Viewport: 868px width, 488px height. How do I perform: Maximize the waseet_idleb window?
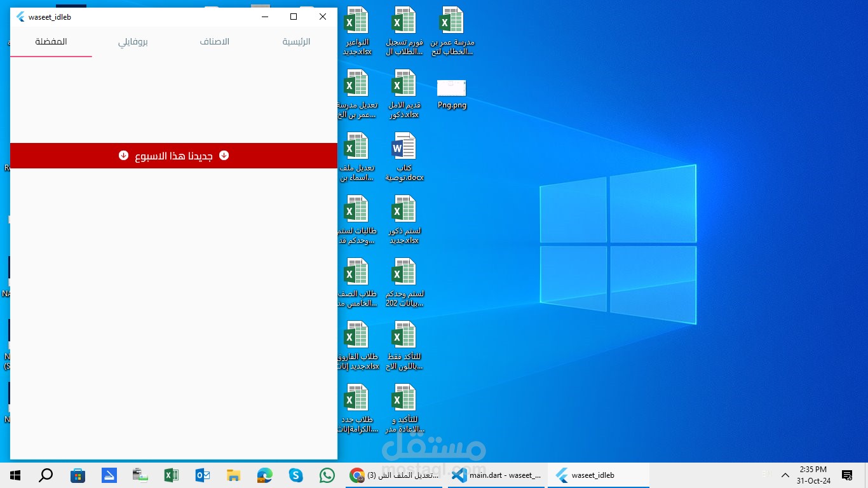point(294,17)
